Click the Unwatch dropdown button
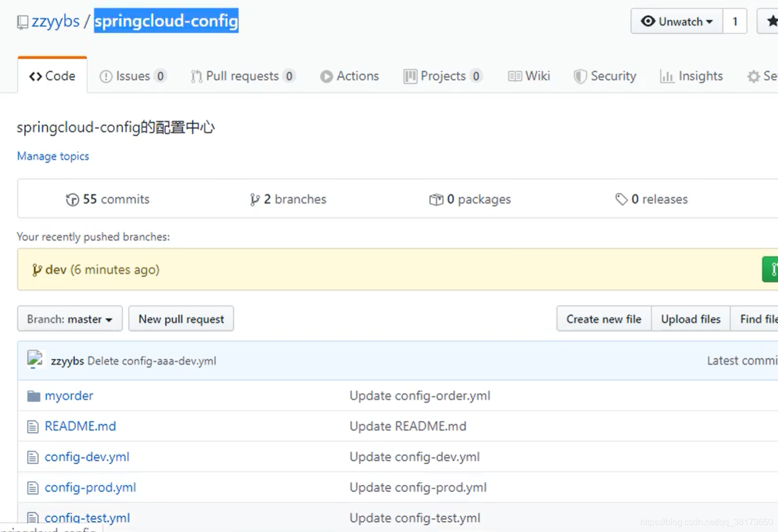This screenshot has width=778, height=532. click(x=677, y=21)
